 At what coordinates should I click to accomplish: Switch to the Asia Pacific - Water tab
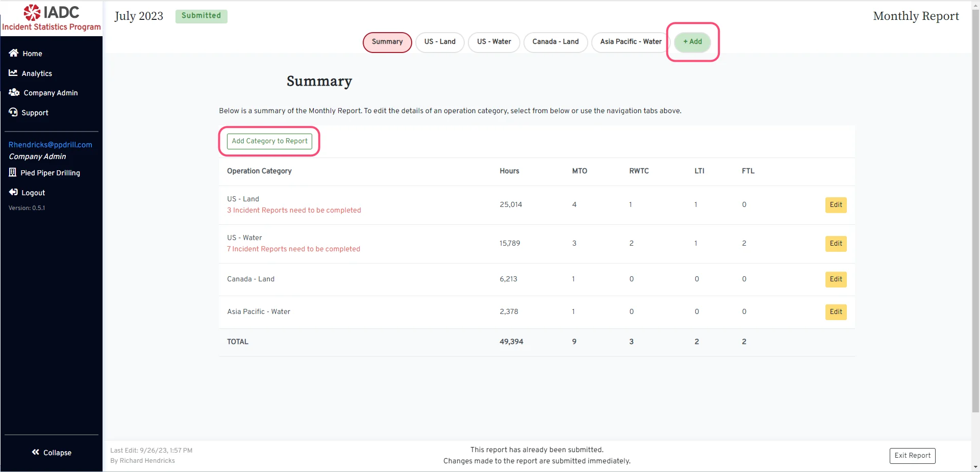[631, 42]
